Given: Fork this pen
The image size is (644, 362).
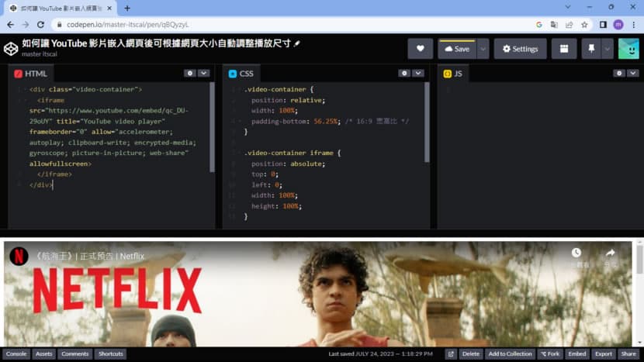Looking at the screenshot, I should (550, 353).
